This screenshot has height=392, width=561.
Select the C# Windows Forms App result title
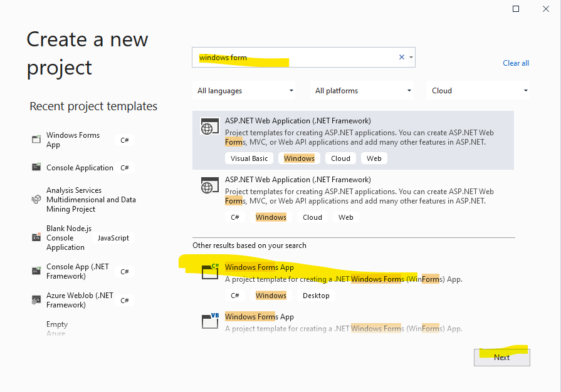click(260, 267)
